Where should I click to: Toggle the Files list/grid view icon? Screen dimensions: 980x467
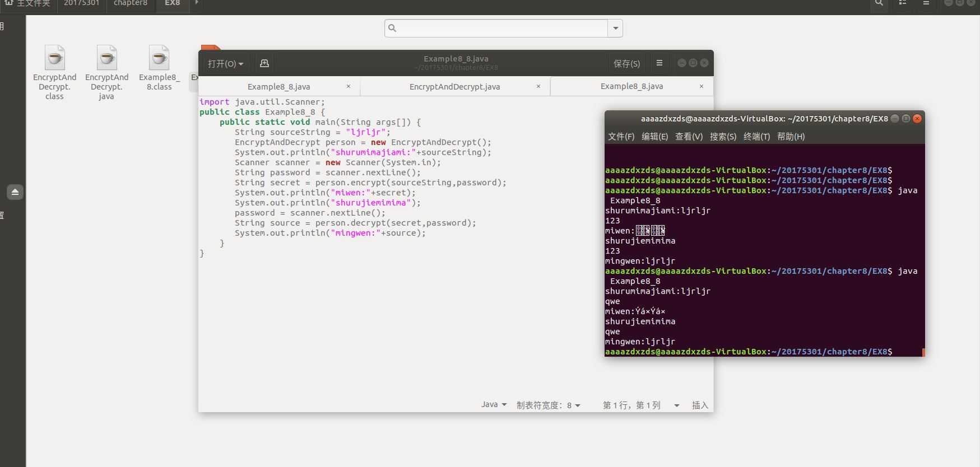pyautogui.click(x=903, y=3)
